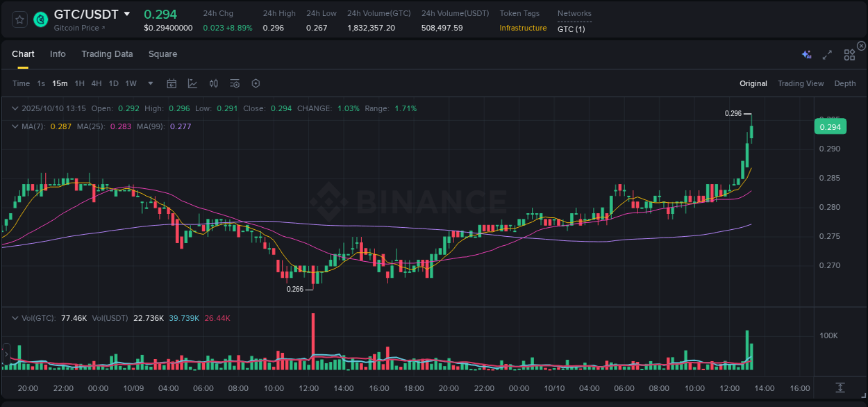Open the candlestick comparison icon
Viewport: 868px width, 407px height.
tap(213, 83)
